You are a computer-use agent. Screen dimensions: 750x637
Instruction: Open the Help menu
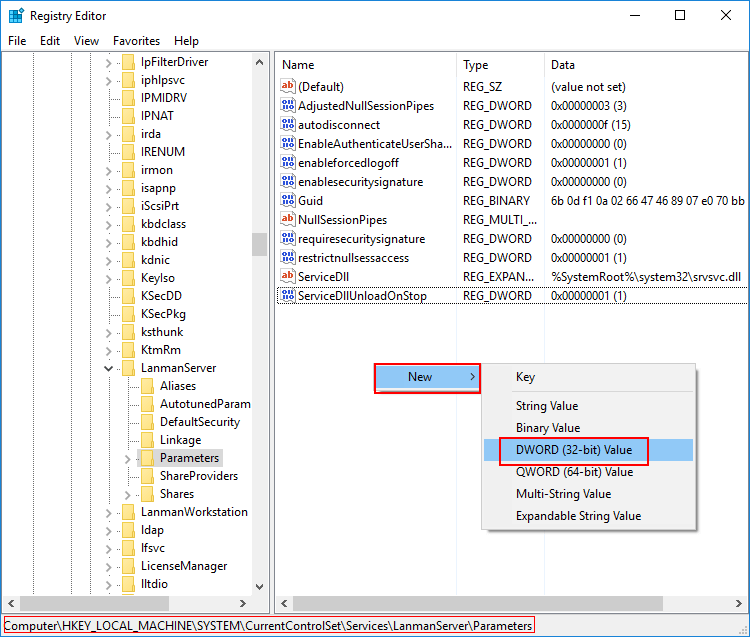(x=186, y=41)
